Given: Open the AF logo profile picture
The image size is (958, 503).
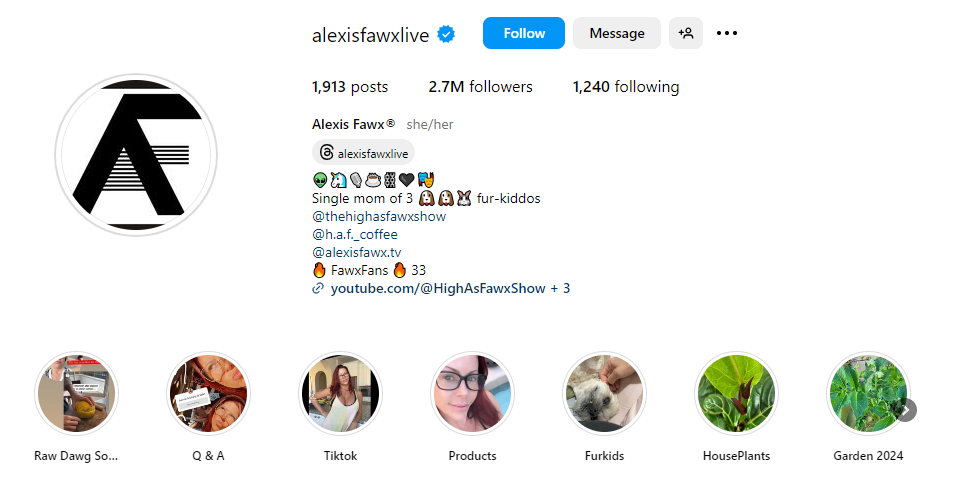Looking at the screenshot, I should [136, 155].
